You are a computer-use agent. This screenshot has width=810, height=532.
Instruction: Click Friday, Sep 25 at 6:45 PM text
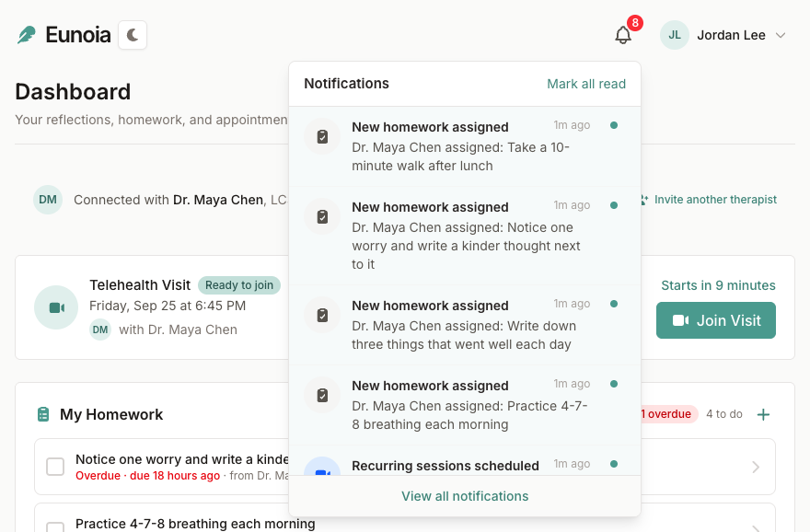168,306
